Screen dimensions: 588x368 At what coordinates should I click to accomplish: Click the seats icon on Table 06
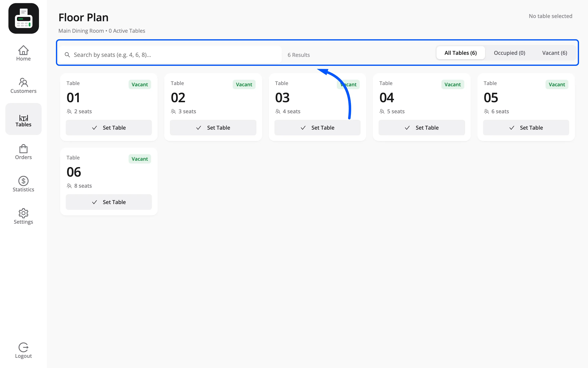(69, 186)
